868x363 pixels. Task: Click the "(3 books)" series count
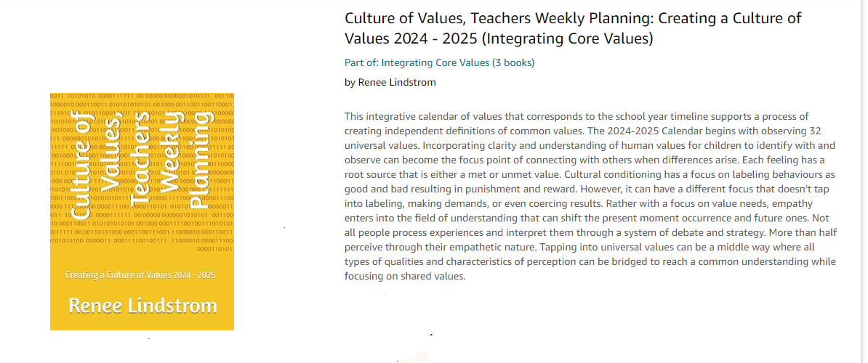[513, 62]
